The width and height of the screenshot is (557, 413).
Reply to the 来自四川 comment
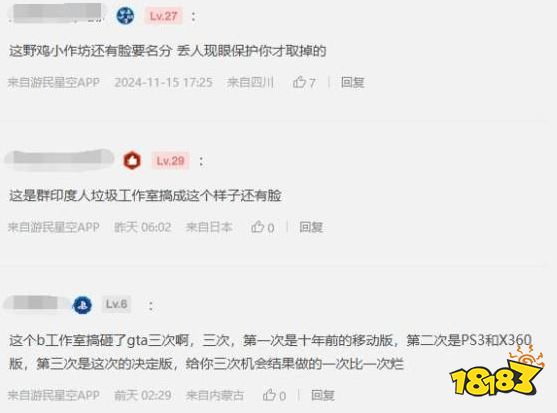click(x=352, y=82)
